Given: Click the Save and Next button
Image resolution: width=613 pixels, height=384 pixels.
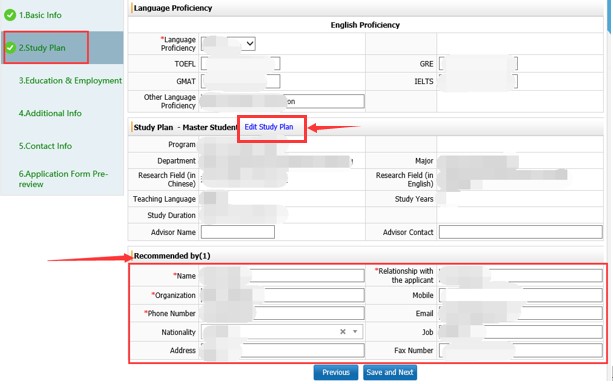Looking at the screenshot, I should [390, 372].
